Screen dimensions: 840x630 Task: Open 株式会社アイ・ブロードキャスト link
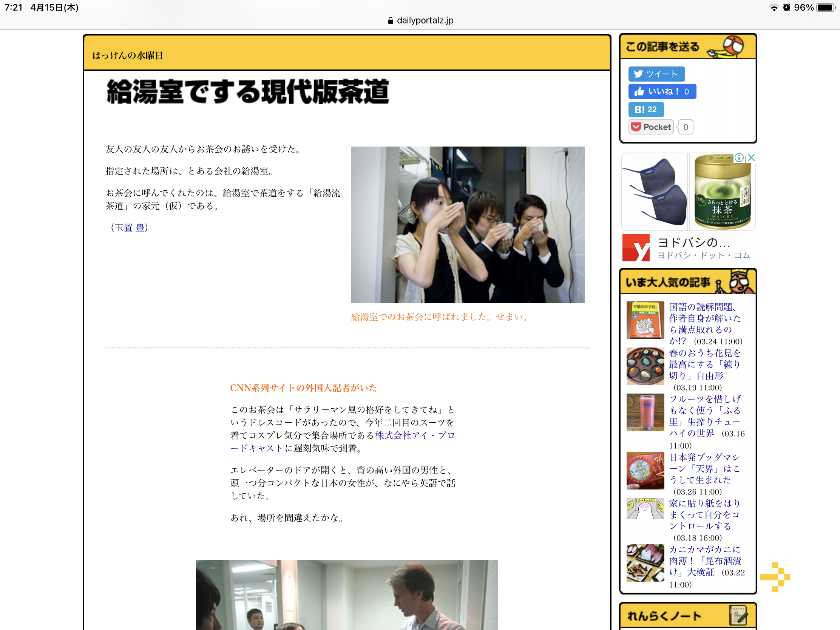coord(342,442)
